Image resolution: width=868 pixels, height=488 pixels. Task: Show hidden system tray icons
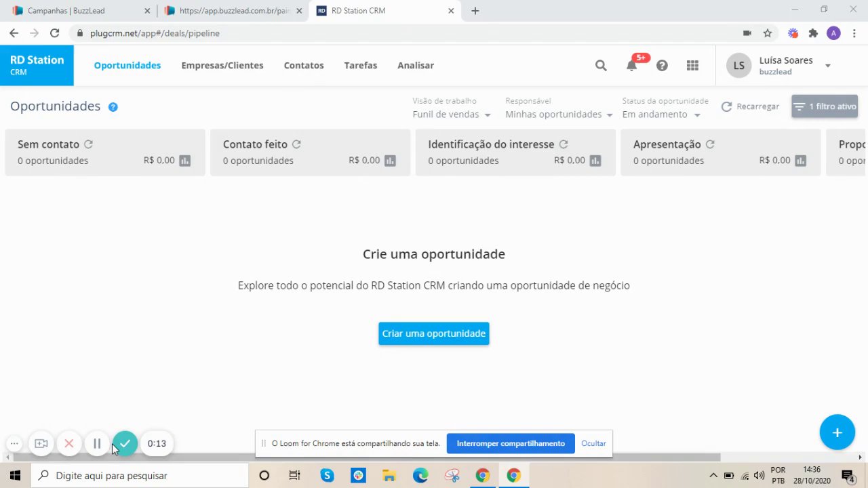(713, 475)
